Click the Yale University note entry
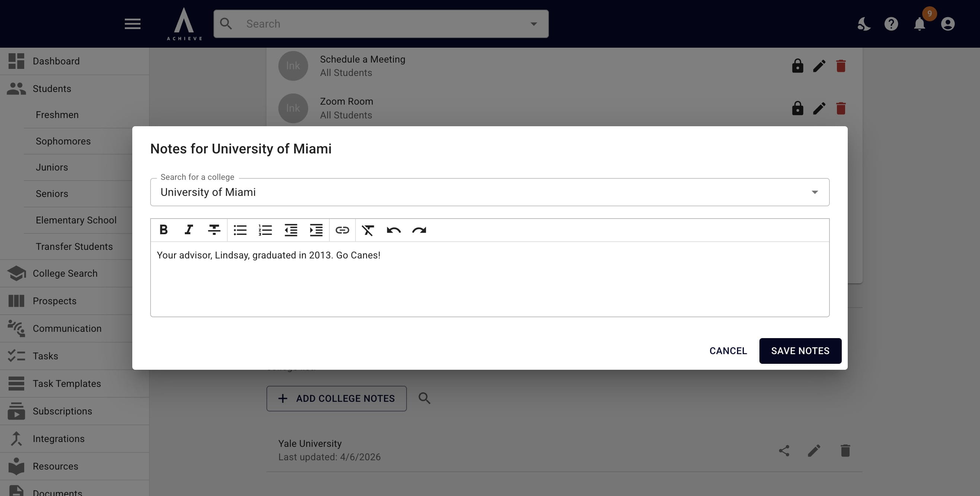 click(x=564, y=451)
